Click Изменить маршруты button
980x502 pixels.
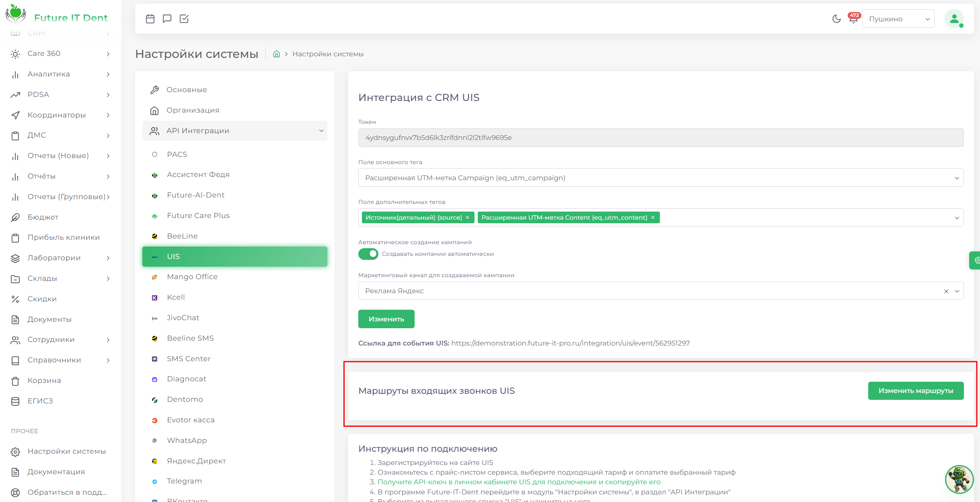pyautogui.click(x=916, y=391)
